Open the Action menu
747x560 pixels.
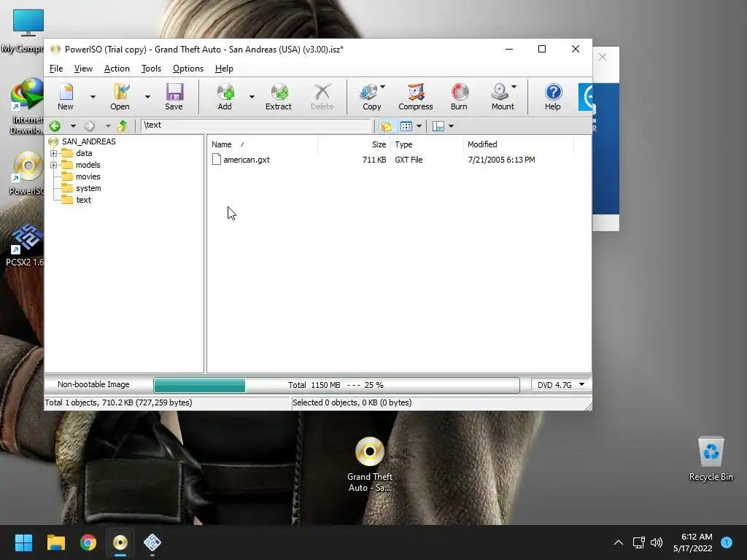pos(117,69)
